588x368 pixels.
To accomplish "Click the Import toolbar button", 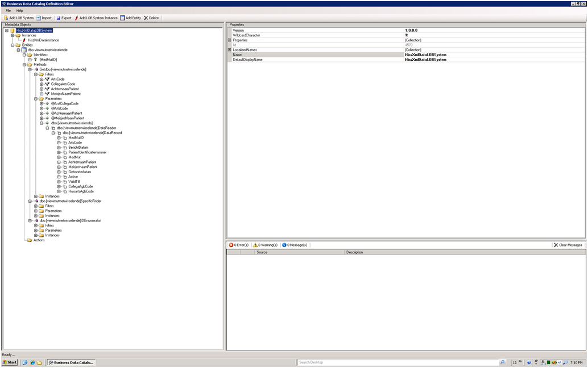I will tap(44, 18).
